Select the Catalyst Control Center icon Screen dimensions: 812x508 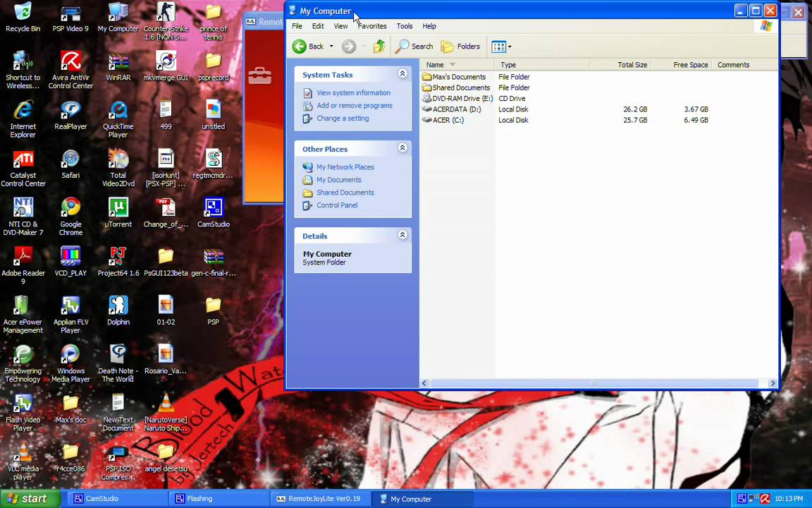[x=23, y=168]
